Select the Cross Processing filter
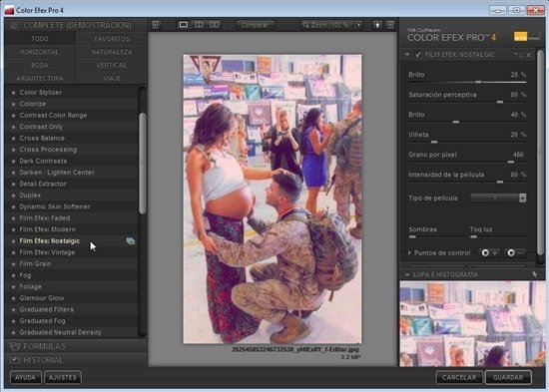The image size is (549, 392). [x=72, y=150]
